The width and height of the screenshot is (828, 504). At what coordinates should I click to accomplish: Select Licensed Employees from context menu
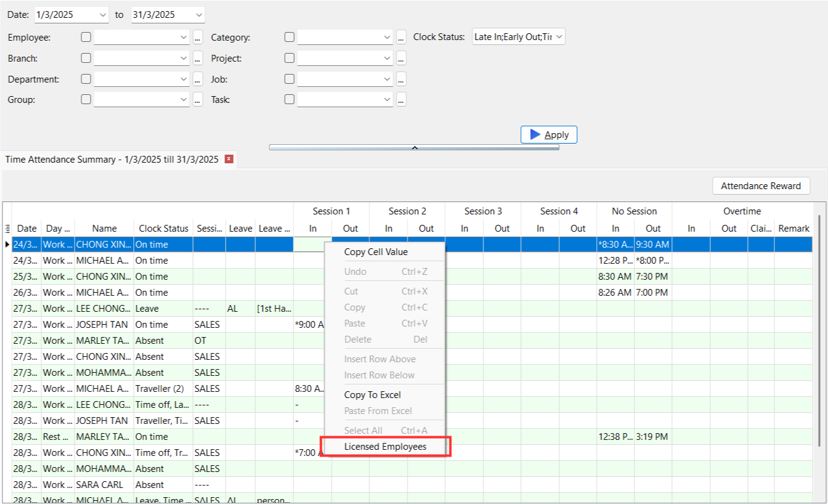(385, 447)
